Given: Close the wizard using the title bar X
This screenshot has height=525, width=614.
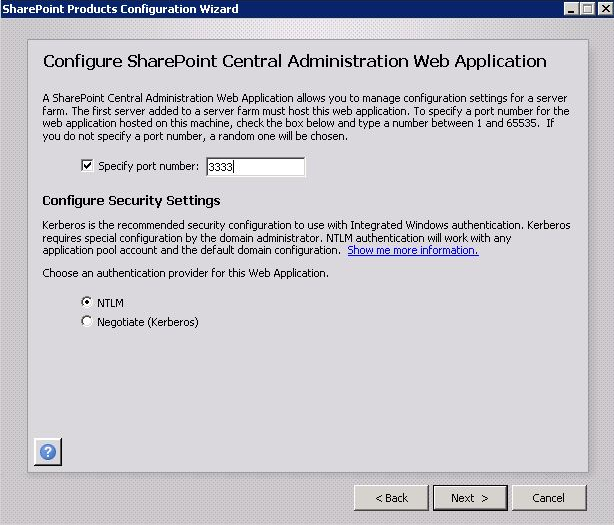Looking at the screenshot, I should [605, 9].
